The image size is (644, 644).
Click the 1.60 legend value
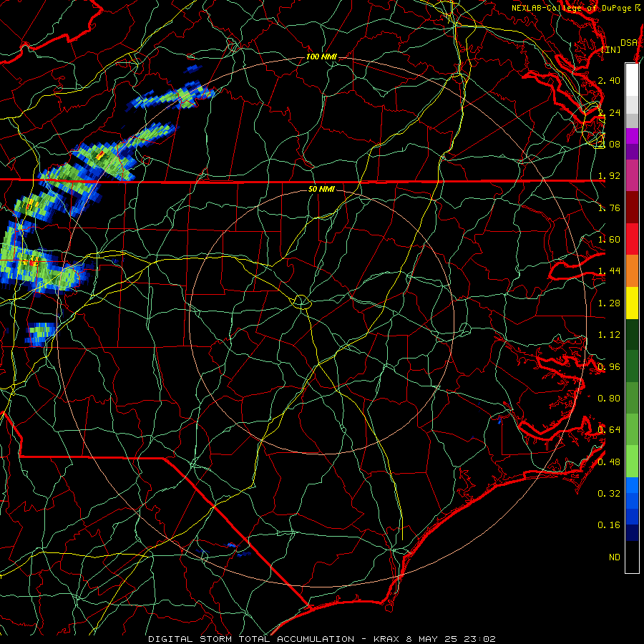tap(609, 240)
